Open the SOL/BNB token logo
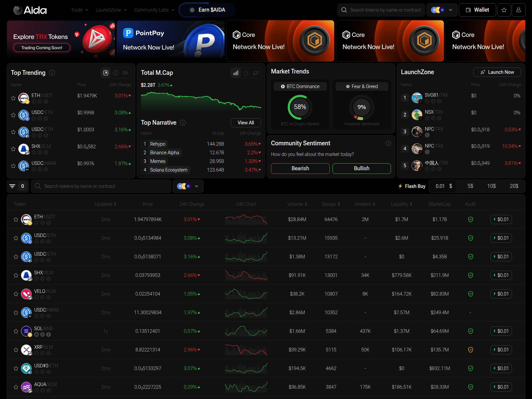The width and height of the screenshot is (532, 399). (26, 331)
